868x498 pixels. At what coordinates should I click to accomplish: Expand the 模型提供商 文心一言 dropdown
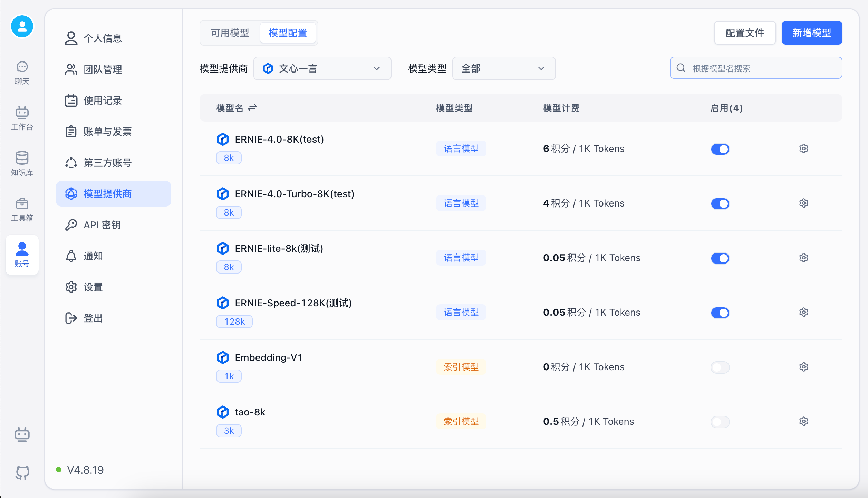click(322, 68)
